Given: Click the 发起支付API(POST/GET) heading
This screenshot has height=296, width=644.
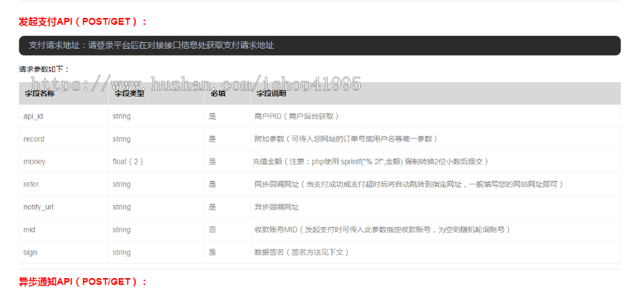Looking at the screenshot, I should point(82,22).
